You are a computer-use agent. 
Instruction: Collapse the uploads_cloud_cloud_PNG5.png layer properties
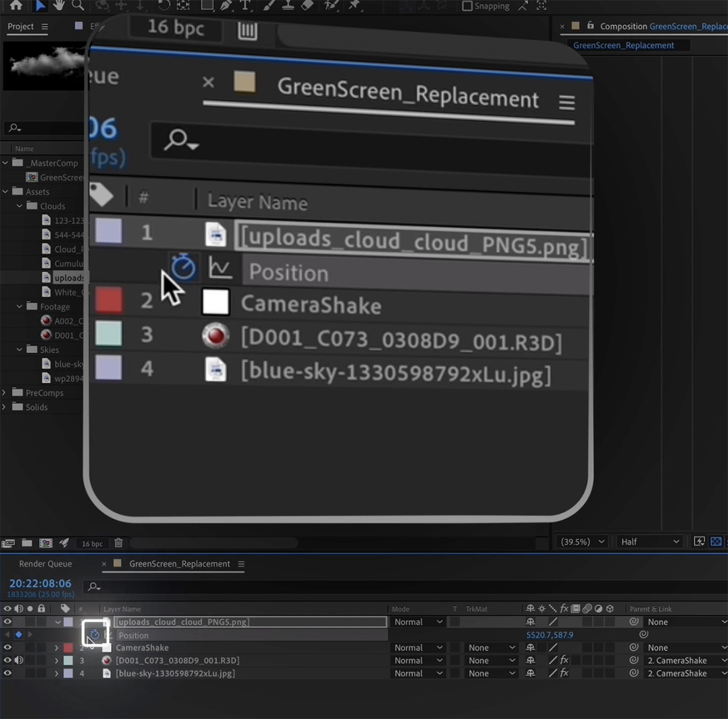(58, 622)
